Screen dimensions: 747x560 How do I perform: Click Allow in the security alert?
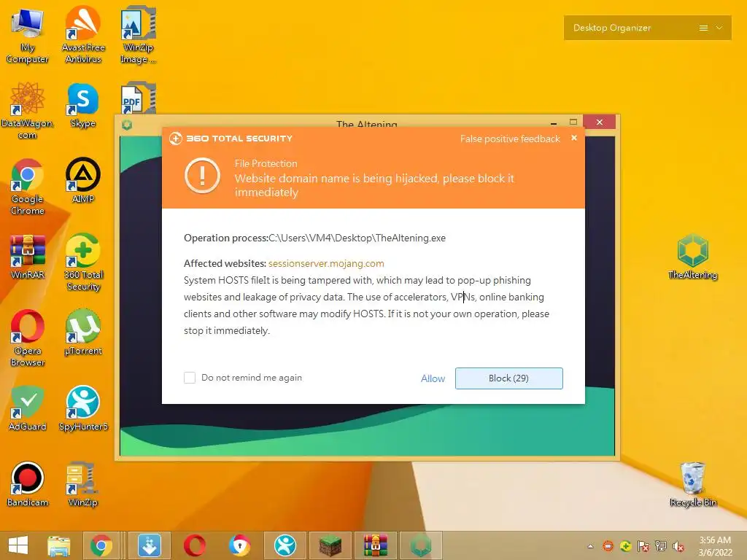click(433, 378)
